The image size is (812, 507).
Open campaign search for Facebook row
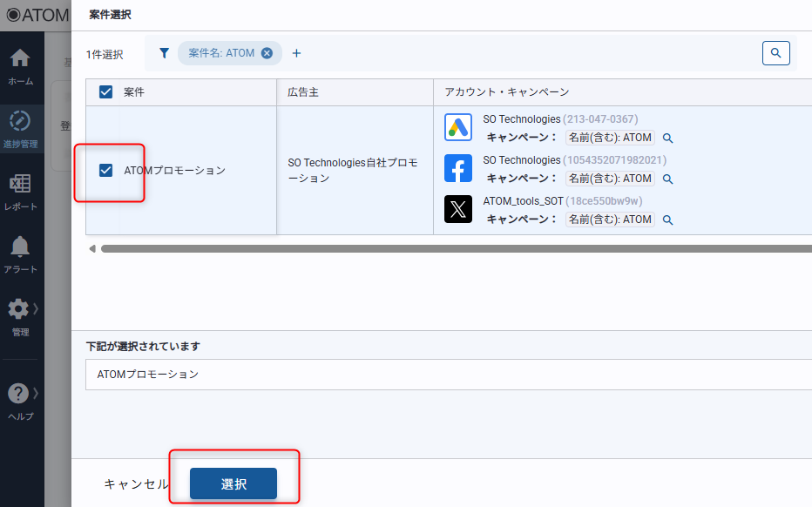(x=668, y=179)
